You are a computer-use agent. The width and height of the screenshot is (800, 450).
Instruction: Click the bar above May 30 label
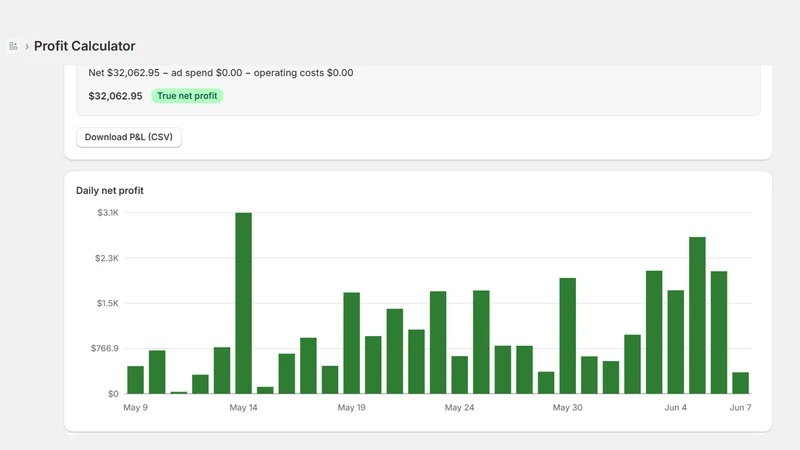coord(567,336)
